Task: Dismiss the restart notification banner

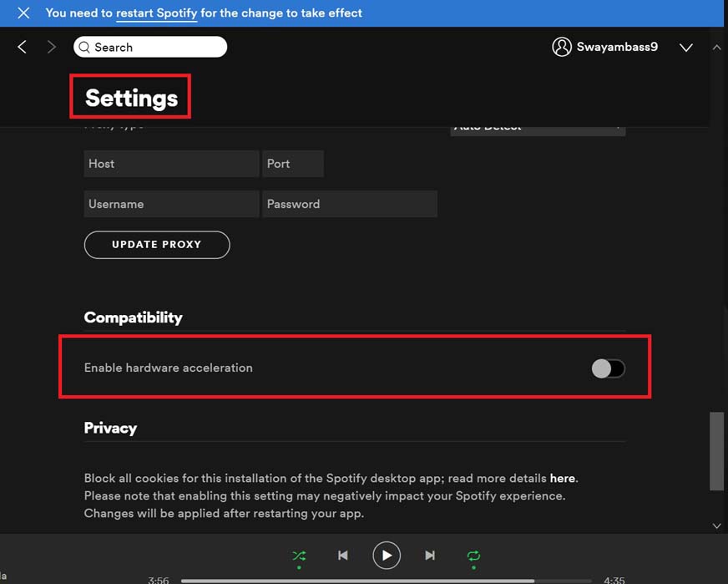Action: [x=23, y=13]
